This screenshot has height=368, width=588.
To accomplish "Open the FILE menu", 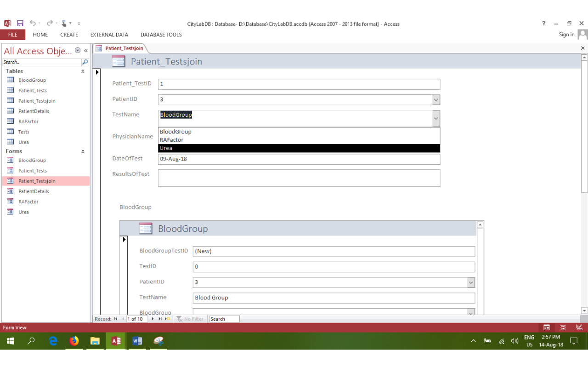I will click(x=12, y=34).
